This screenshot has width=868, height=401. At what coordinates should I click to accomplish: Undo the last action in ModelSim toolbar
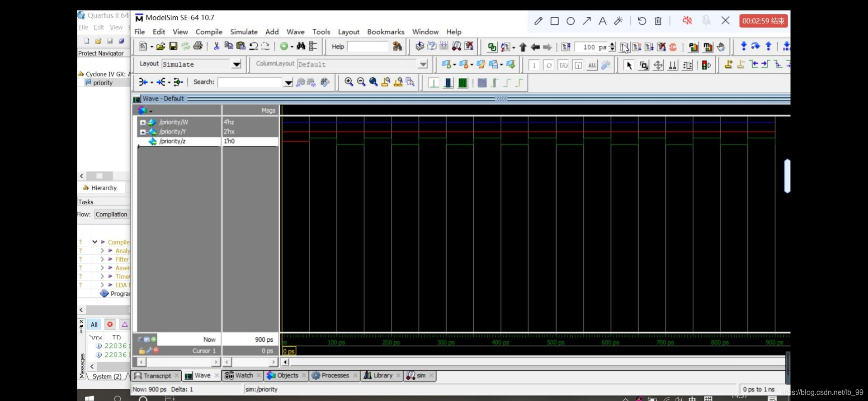(253, 46)
